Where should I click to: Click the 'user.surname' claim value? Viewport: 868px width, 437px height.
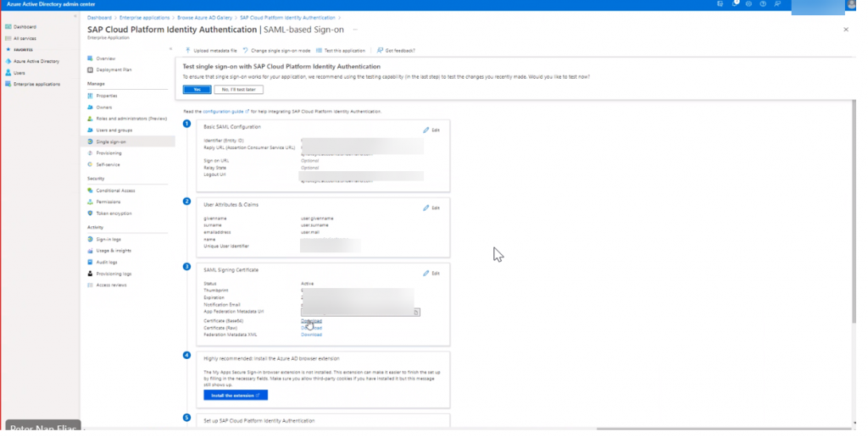click(x=314, y=225)
